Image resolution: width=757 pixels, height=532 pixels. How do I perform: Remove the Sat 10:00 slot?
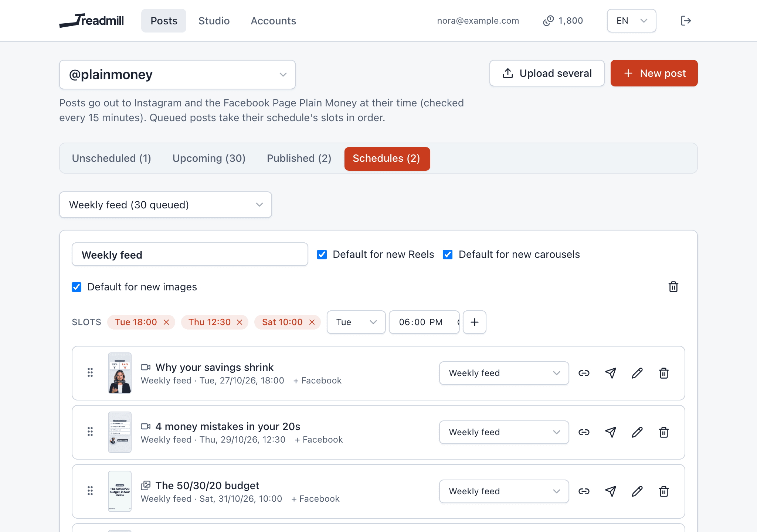pyautogui.click(x=312, y=322)
